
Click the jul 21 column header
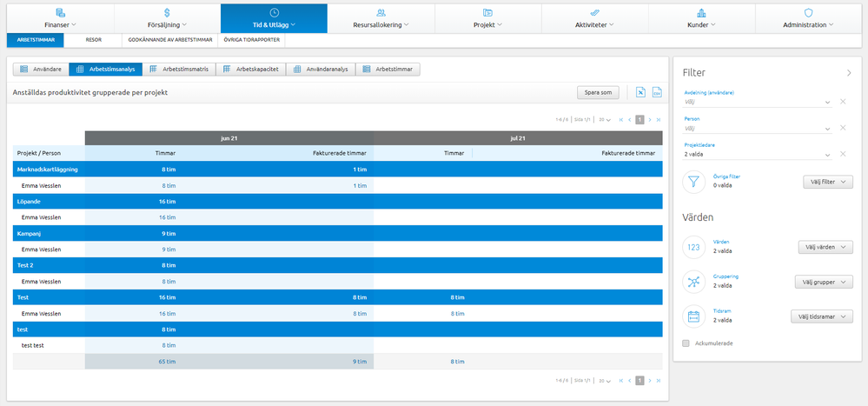click(x=518, y=138)
